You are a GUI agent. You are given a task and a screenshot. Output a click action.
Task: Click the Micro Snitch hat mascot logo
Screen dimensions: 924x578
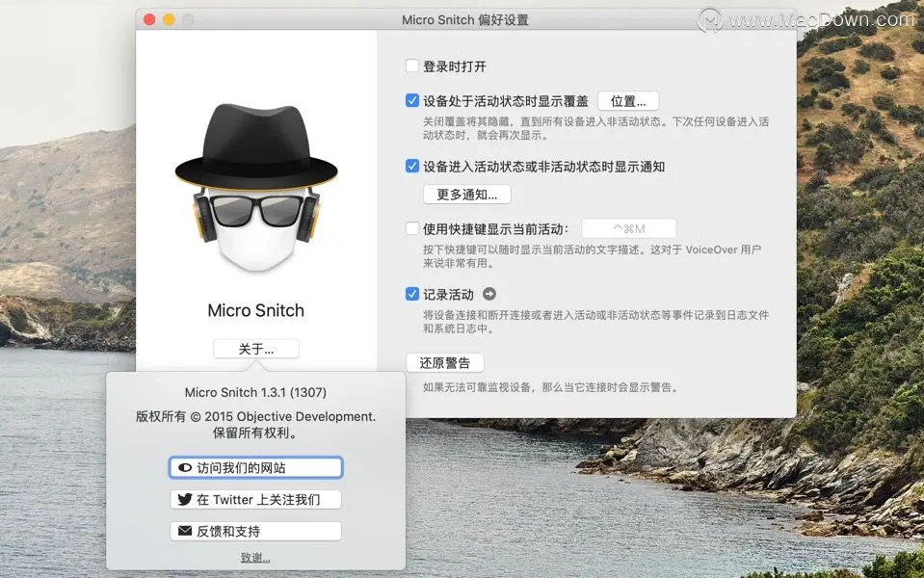click(256, 187)
